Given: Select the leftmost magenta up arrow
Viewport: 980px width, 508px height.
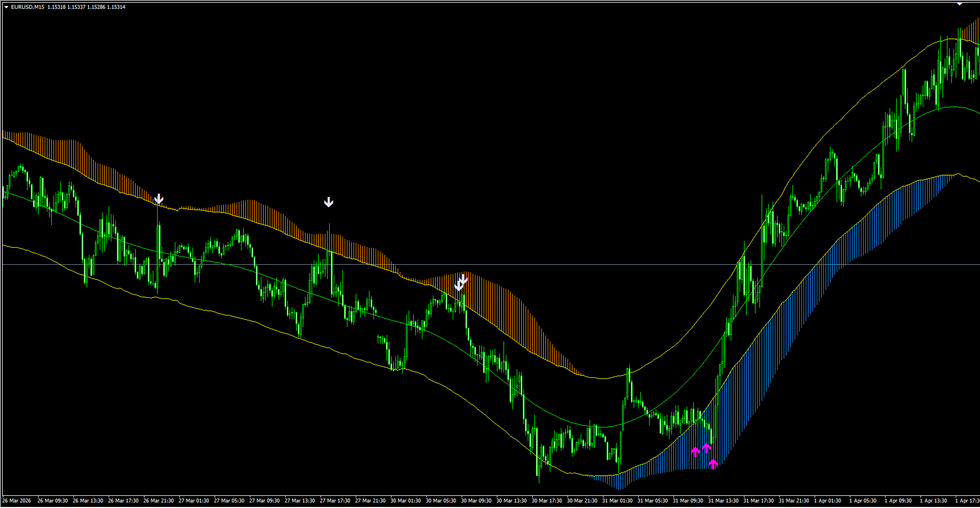Looking at the screenshot, I should coord(695,452).
